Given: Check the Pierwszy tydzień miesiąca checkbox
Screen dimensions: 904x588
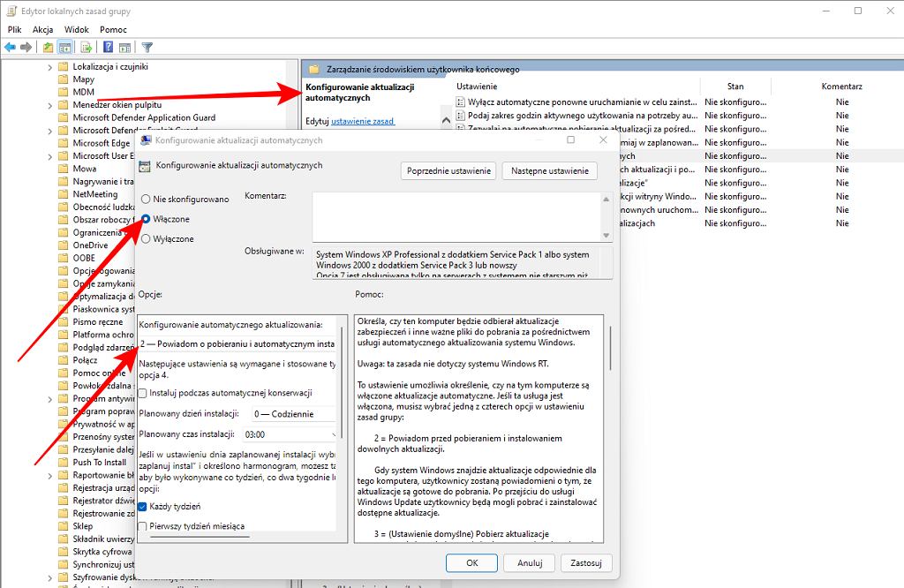Looking at the screenshot, I should coord(143,526).
